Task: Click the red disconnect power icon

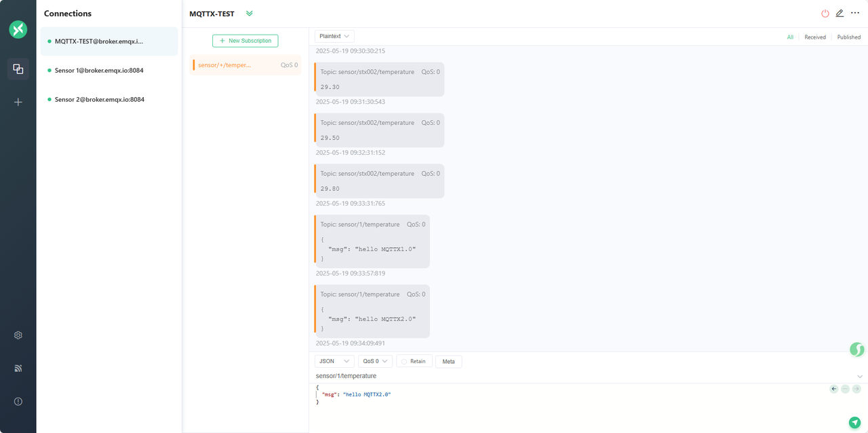Action: click(x=825, y=14)
